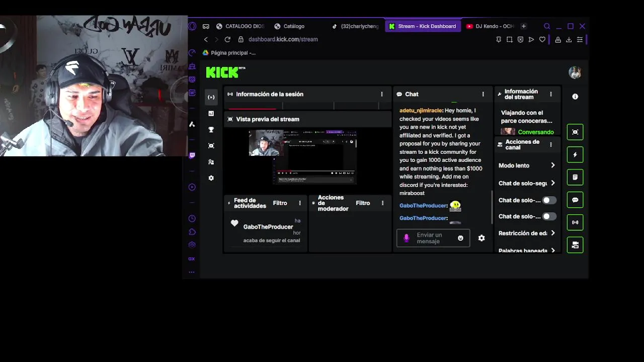Open the Kick dashboard settings gear

tap(211, 178)
